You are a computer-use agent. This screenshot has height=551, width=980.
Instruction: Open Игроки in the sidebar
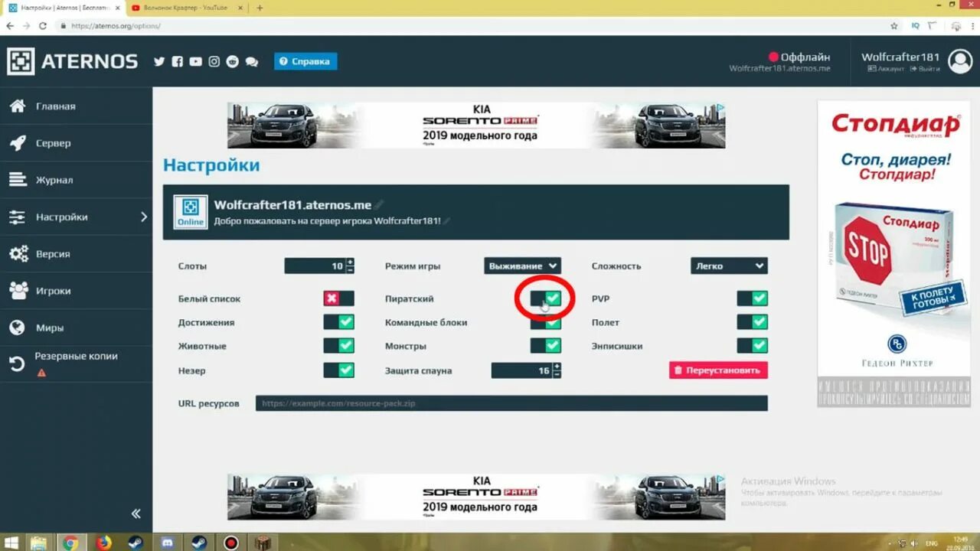76,291
